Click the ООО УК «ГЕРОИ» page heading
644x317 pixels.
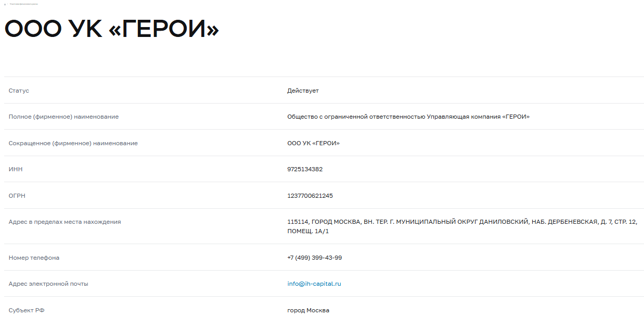point(112,30)
